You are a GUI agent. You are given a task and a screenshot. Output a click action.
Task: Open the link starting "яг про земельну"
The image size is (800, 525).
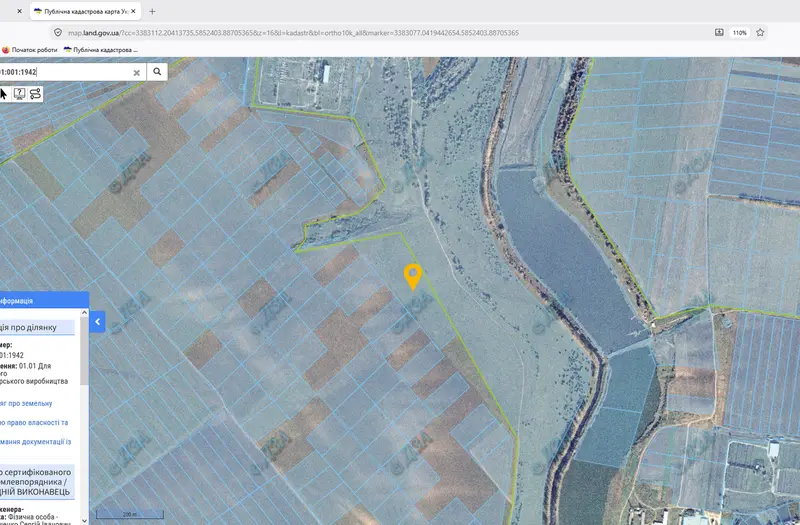tap(26, 404)
